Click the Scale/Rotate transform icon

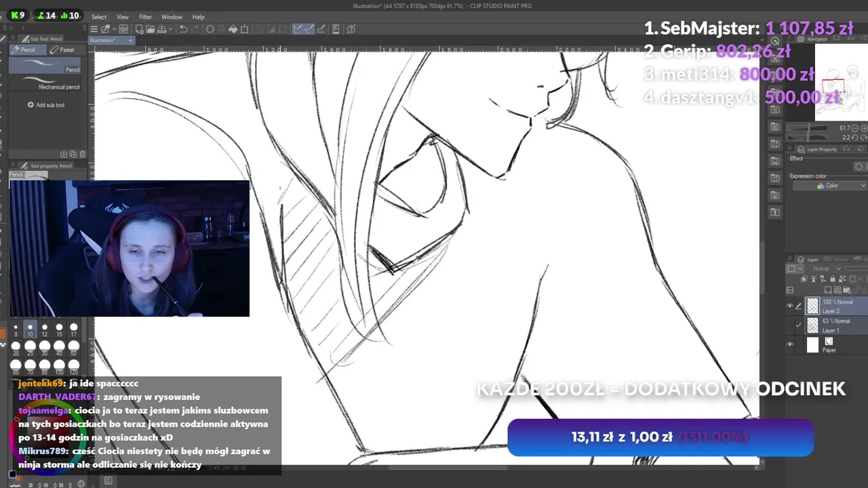(244, 29)
